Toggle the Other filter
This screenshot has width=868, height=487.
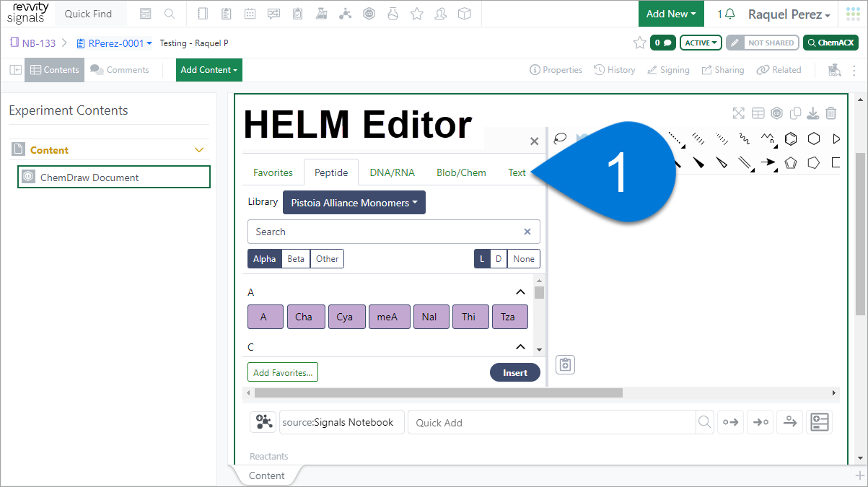[x=327, y=259]
